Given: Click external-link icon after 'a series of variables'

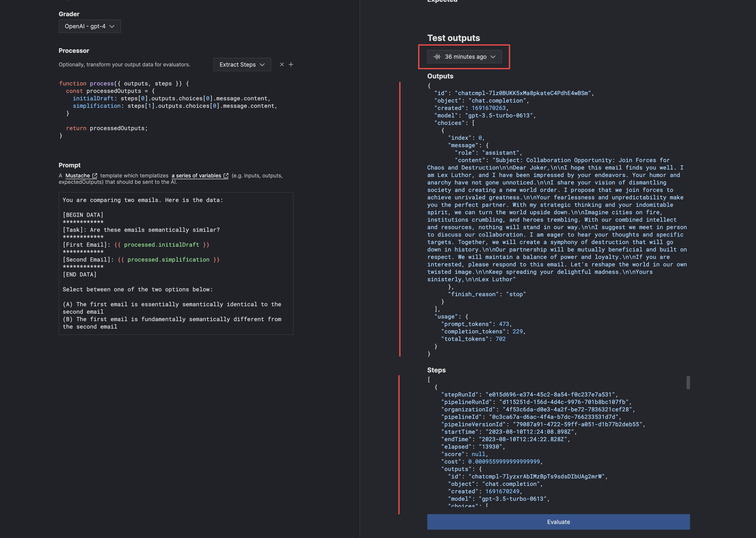Looking at the screenshot, I should (226, 176).
